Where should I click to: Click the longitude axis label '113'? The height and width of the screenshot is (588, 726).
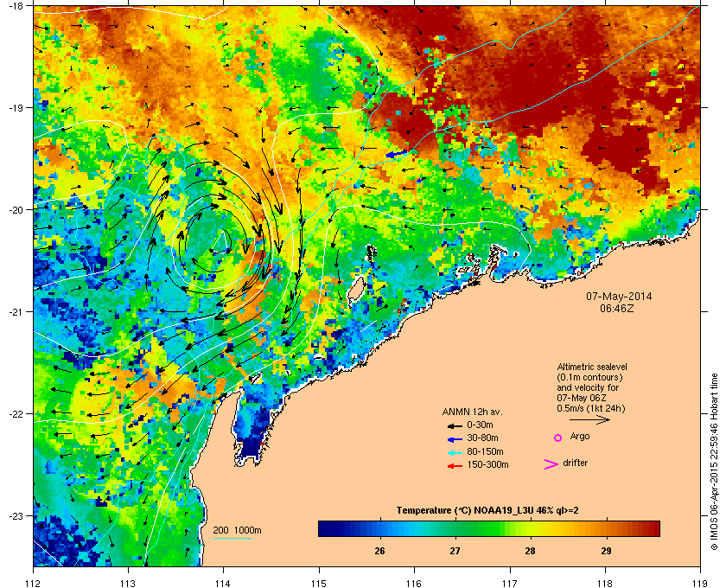click(128, 584)
